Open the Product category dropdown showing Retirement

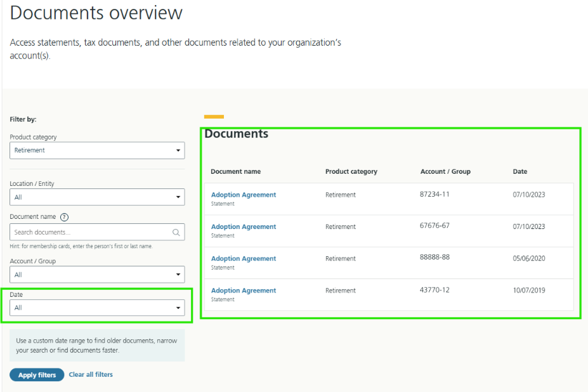tap(97, 150)
